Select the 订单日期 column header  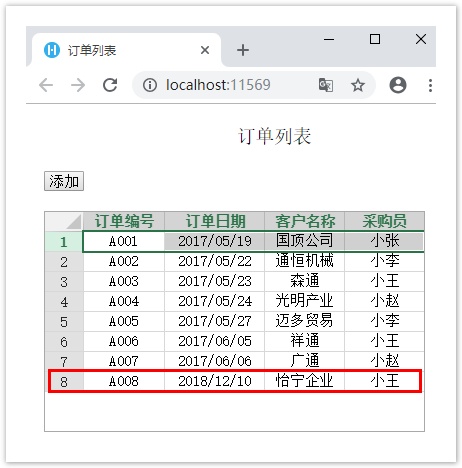tap(215, 221)
